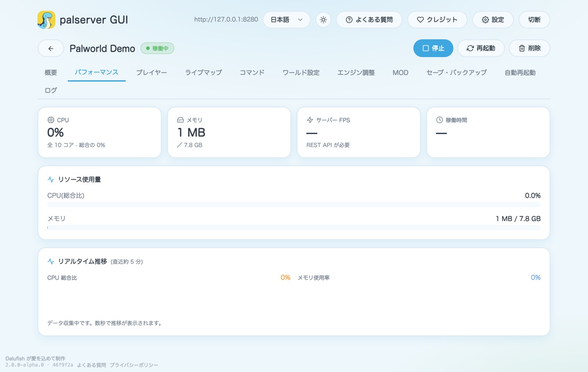Open the プライバシーポリシー footer link
588x372 pixels.
click(134, 365)
